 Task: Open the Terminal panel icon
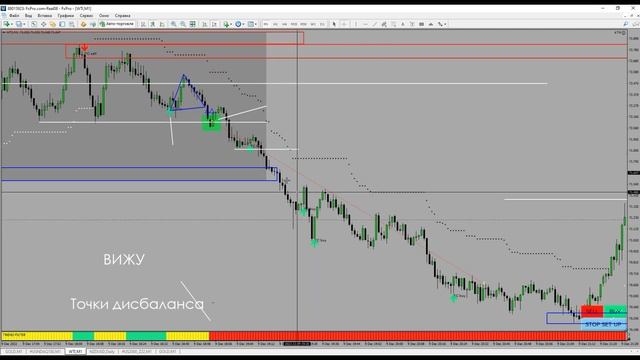(62, 24)
